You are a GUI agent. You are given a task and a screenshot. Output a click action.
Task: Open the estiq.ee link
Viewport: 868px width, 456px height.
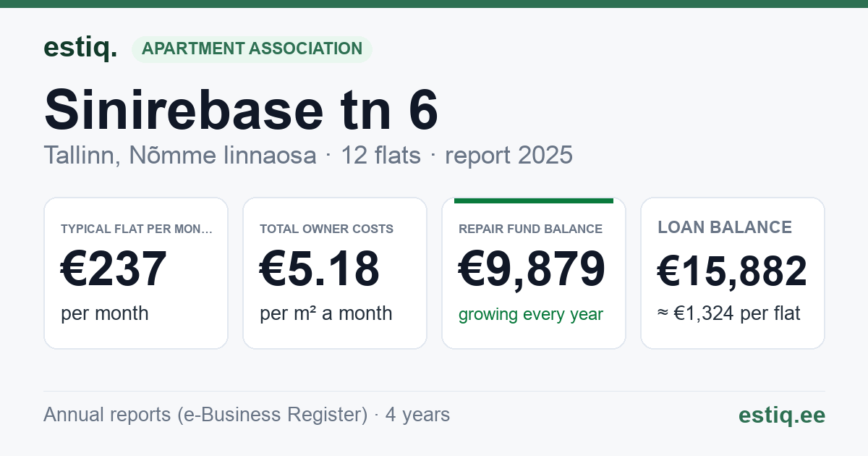point(781,415)
